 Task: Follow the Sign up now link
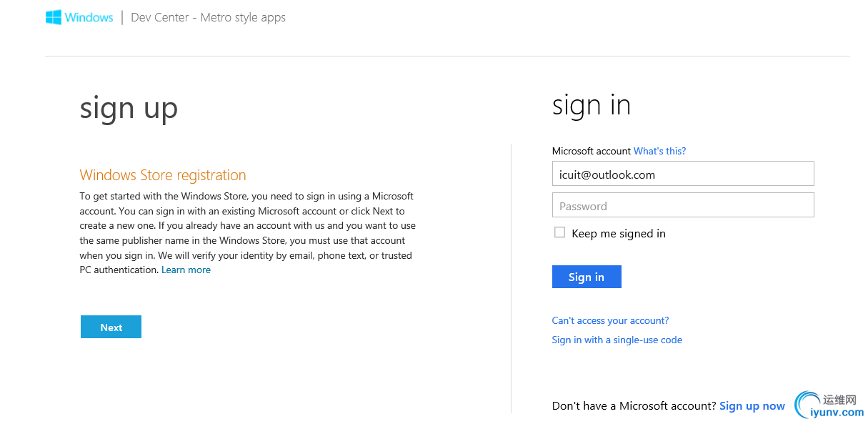pos(752,406)
